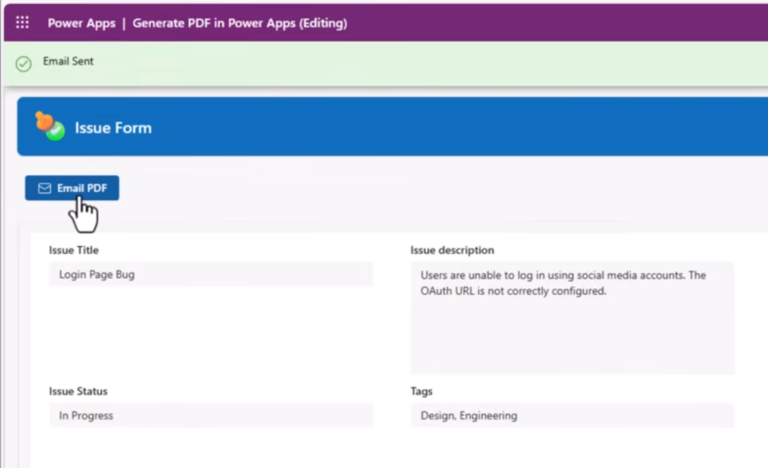Click the Tags label
Viewport: 768px width, 468px height.
tap(421, 391)
